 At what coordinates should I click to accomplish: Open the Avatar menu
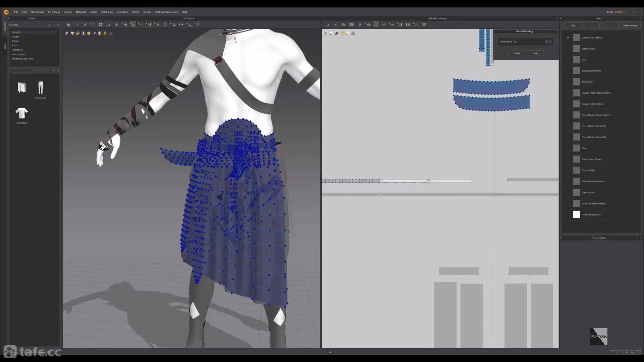pos(93,12)
